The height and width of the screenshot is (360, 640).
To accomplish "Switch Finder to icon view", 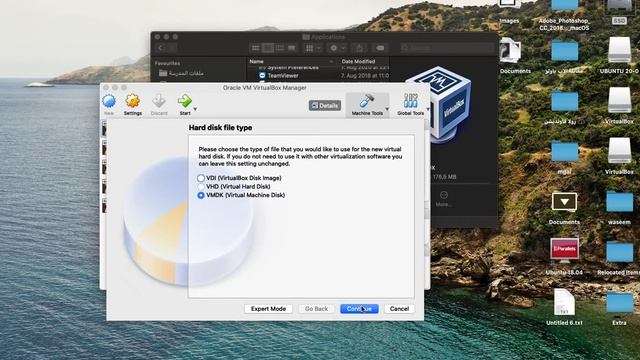I will 256,48.
